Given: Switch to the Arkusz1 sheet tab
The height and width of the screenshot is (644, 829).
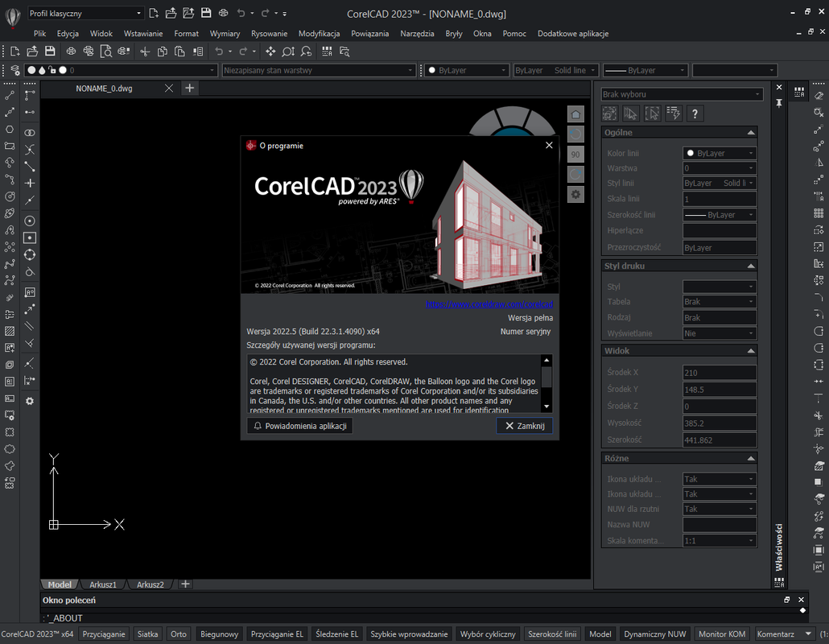Looking at the screenshot, I should [x=102, y=584].
